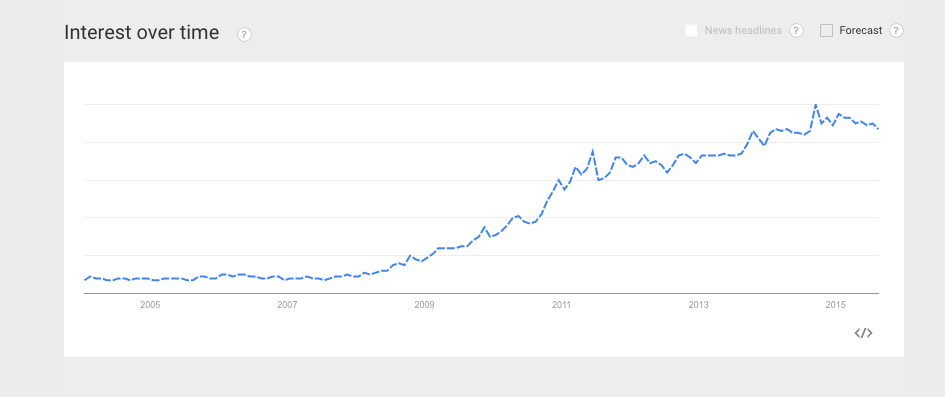Viewport: 945px width, 397px height.
Task: Select the 2005 axis label
Action: (150, 305)
